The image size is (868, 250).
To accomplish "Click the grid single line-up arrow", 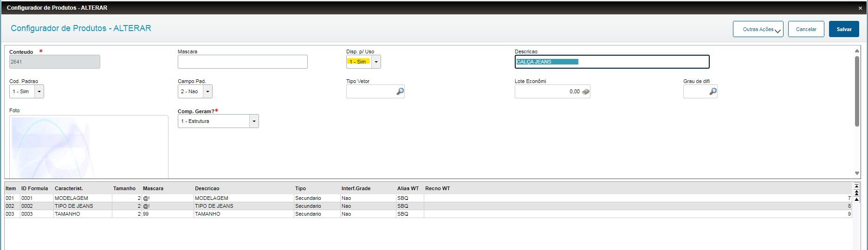I will [857, 199].
